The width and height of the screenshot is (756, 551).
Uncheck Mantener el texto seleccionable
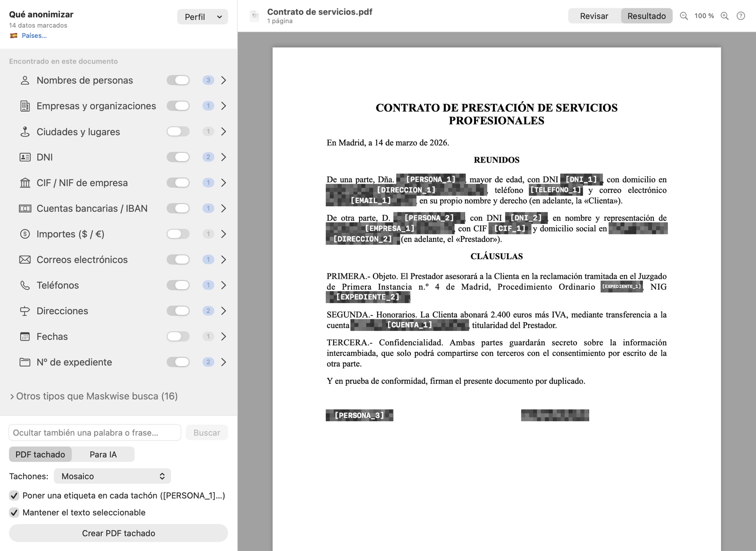pos(14,512)
